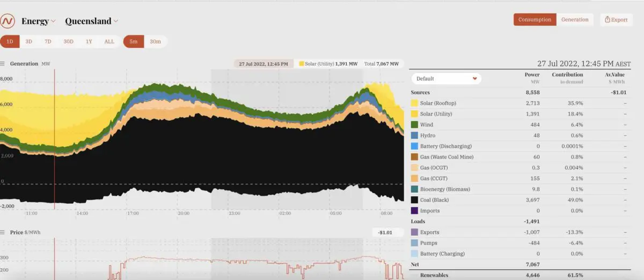Select the 1D range option

[10, 41]
